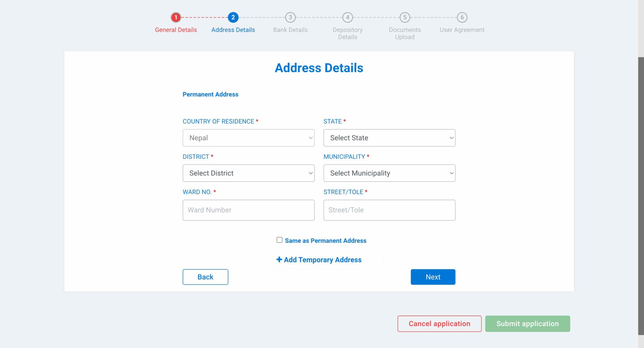This screenshot has width=644, height=348.
Task: Select the Depository Details step label
Action: coord(347,33)
